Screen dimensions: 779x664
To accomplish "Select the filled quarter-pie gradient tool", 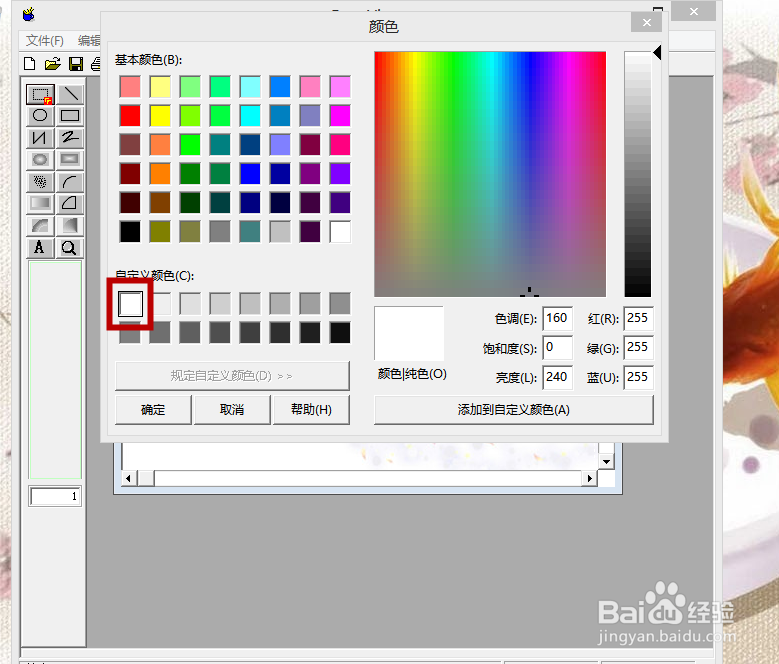I will [x=70, y=225].
